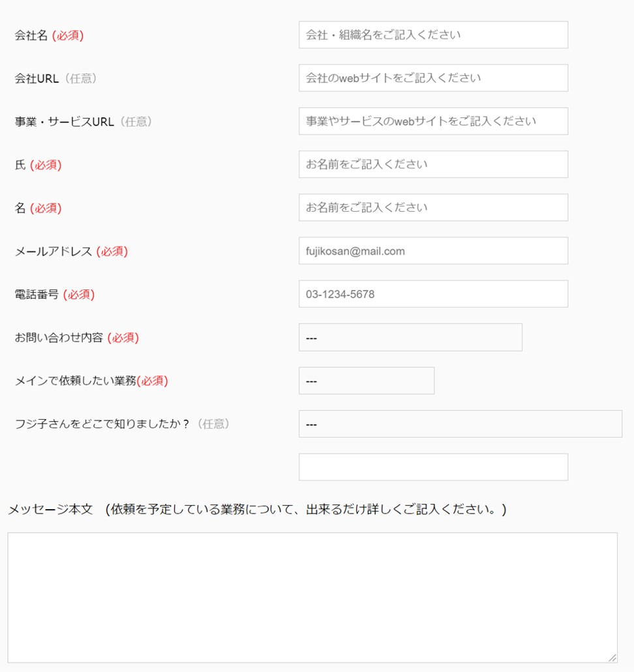Image resolution: width=634 pixels, height=672 pixels.
Task: Click the unlabeled text field above メッセージ本文
Action: pos(433,467)
